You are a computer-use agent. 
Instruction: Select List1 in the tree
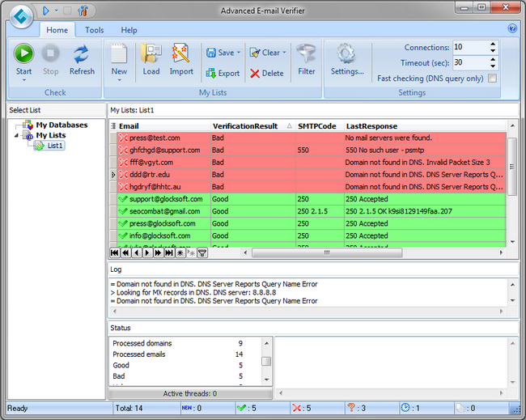(x=55, y=146)
